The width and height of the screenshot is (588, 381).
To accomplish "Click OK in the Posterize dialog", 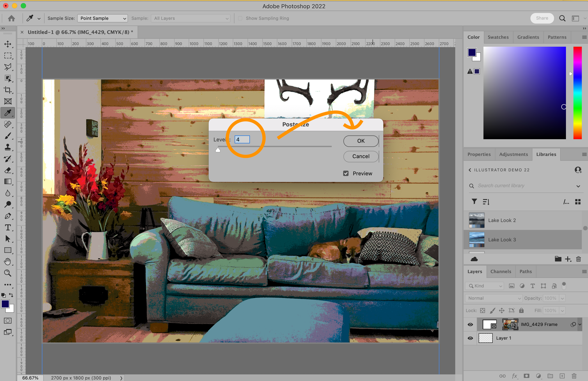I will pyautogui.click(x=361, y=141).
